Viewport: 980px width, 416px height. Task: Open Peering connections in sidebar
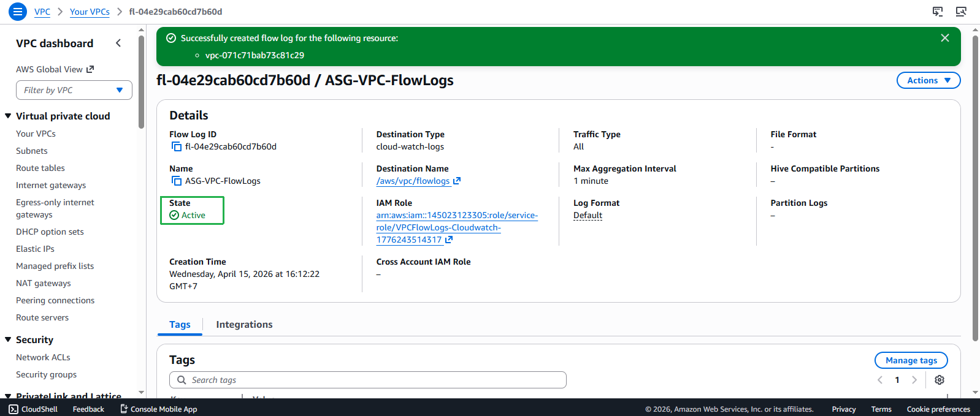pyautogui.click(x=55, y=300)
